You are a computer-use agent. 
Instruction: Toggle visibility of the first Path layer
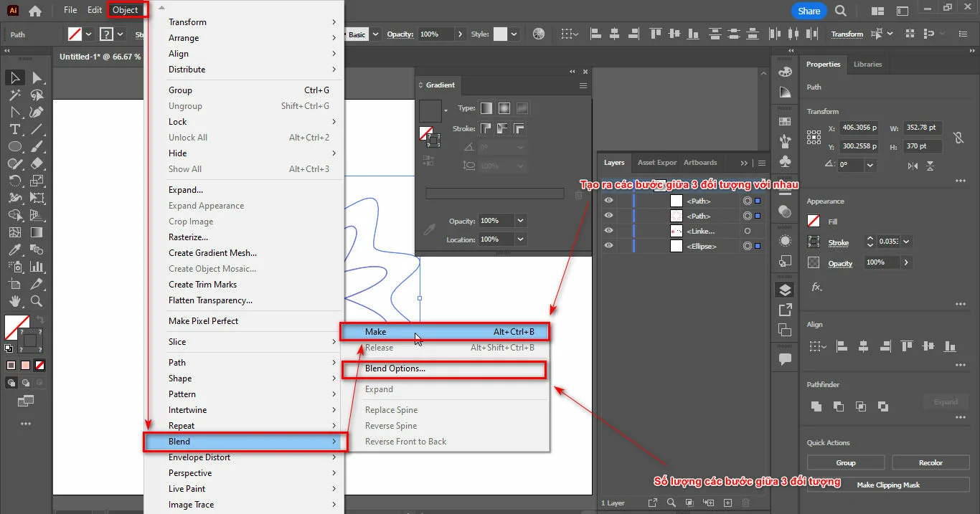pos(608,201)
